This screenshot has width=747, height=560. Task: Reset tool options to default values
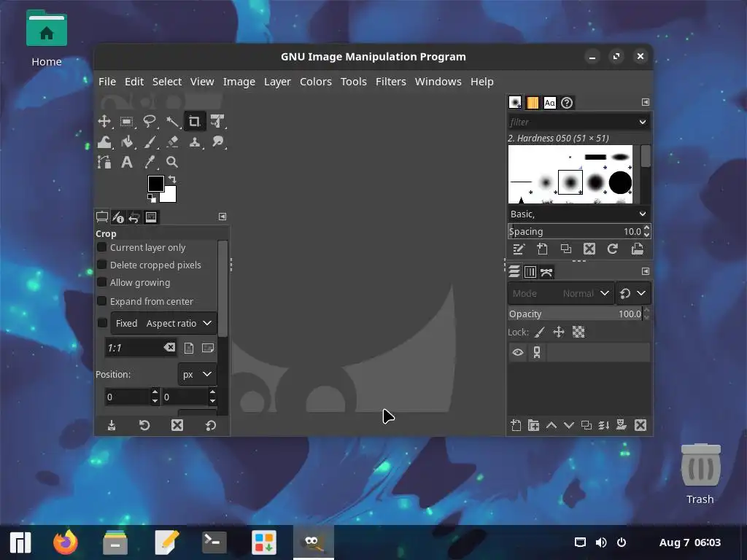(x=211, y=425)
